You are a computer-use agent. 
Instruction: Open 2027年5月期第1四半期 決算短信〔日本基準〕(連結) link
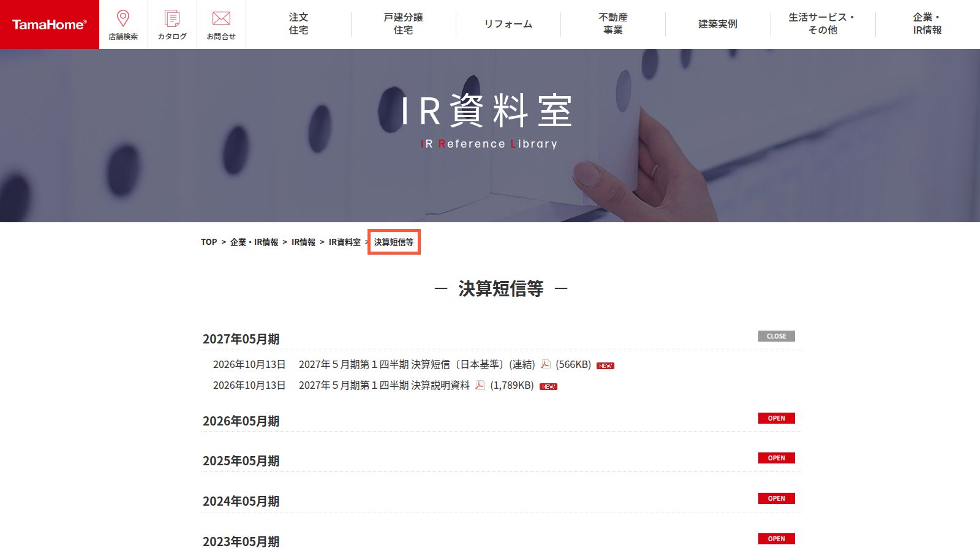pos(417,364)
